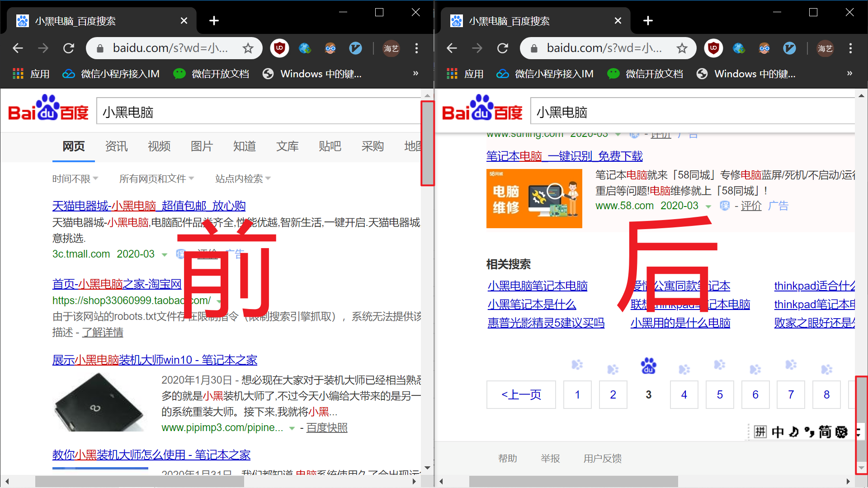This screenshot has height=488, width=868.
Task: Switch to the 资讯 search tab
Action: click(x=116, y=146)
